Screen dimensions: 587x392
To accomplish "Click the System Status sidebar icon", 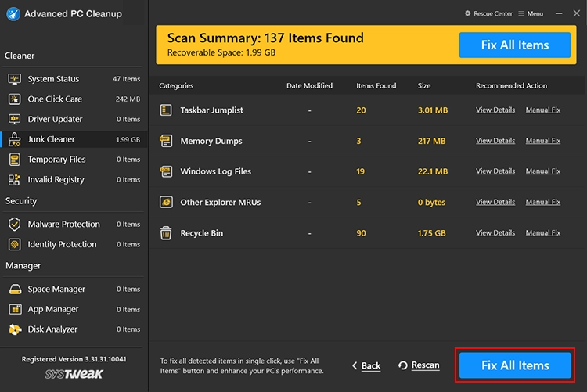I will [14, 79].
